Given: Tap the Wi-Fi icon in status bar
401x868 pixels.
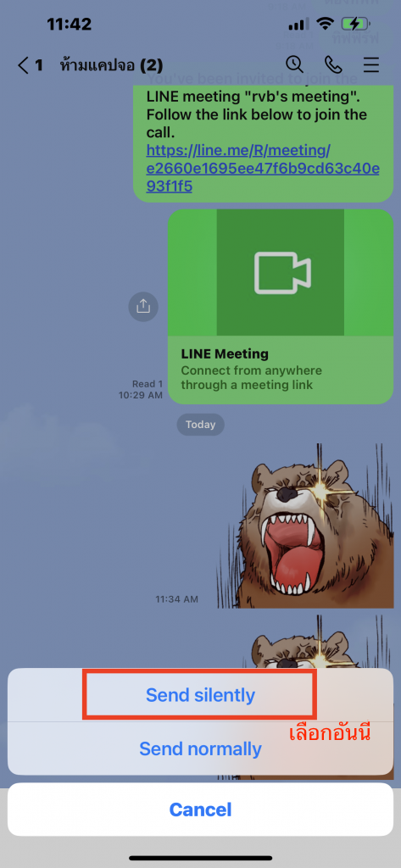Looking at the screenshot, I should [x=325, y=24].
